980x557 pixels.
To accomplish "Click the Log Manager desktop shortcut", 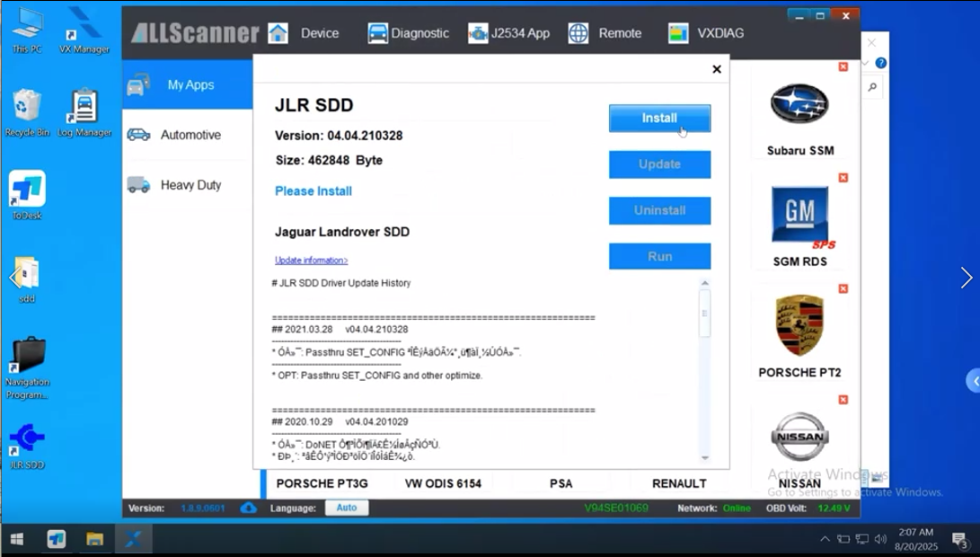I will point(84,112).
